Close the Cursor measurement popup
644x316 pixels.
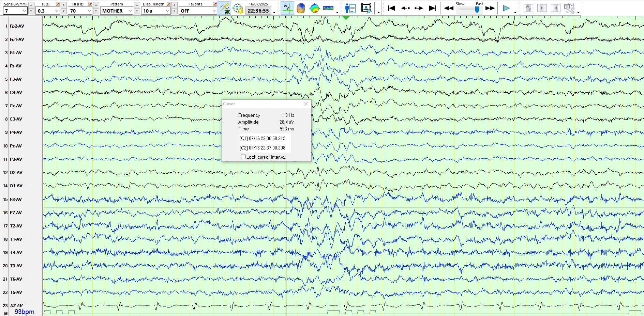pos(306,104)
